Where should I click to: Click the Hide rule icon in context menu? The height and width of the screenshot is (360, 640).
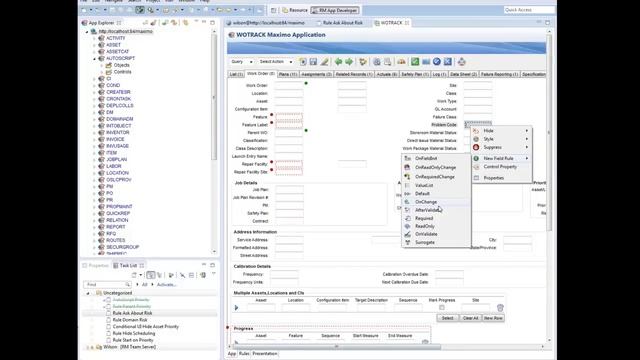476,131
